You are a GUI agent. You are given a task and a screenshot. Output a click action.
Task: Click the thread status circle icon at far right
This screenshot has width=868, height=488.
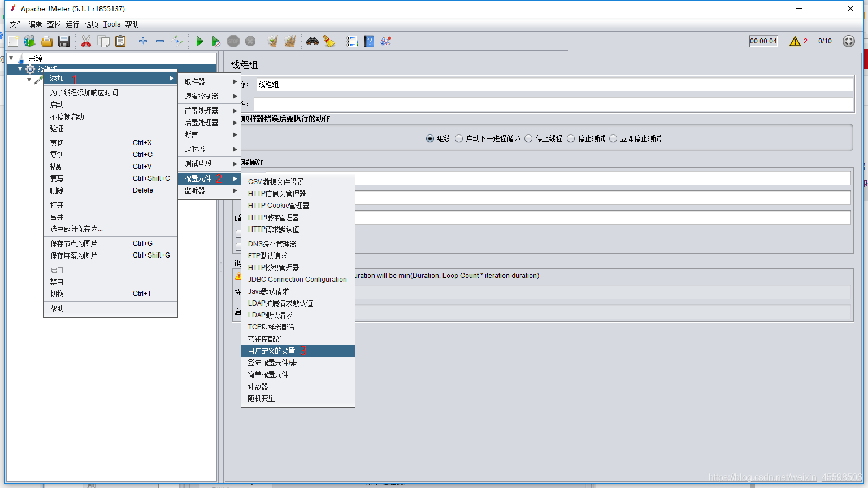[x=849, y=41]
